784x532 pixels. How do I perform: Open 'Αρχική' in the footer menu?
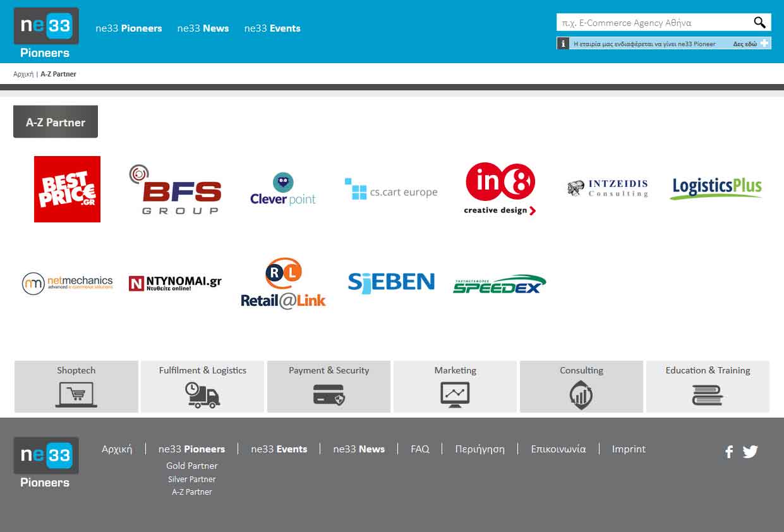117,449
